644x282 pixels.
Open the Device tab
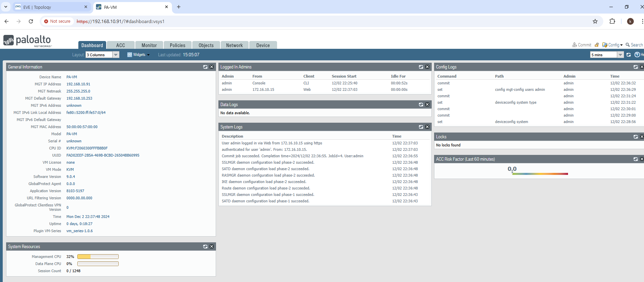263,45
